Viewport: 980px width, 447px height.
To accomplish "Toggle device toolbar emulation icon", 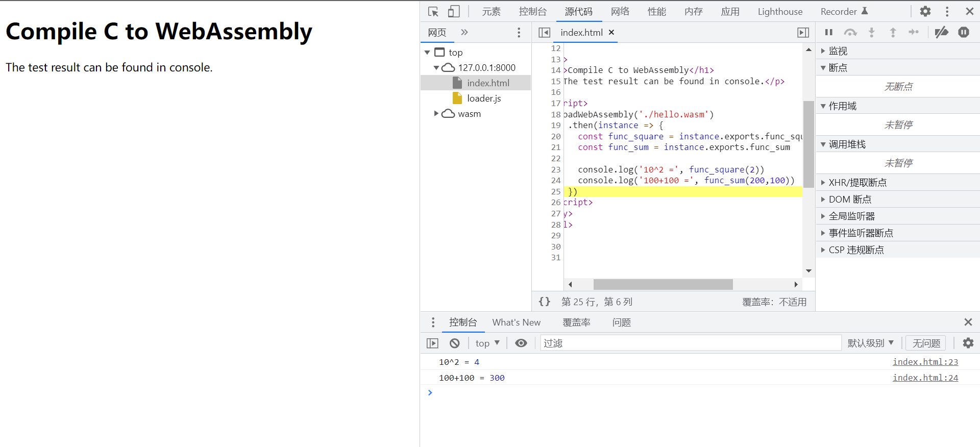I will [x=454, y=11].
